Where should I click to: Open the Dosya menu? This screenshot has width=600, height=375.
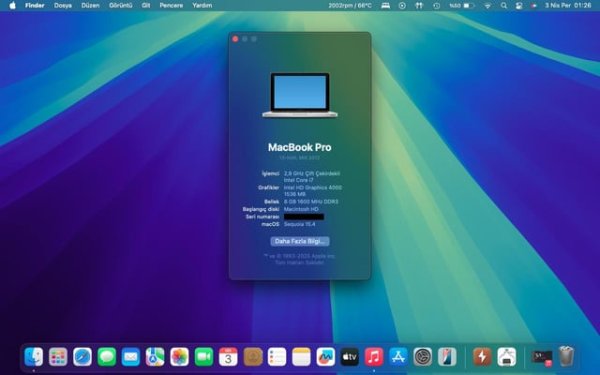63,5
